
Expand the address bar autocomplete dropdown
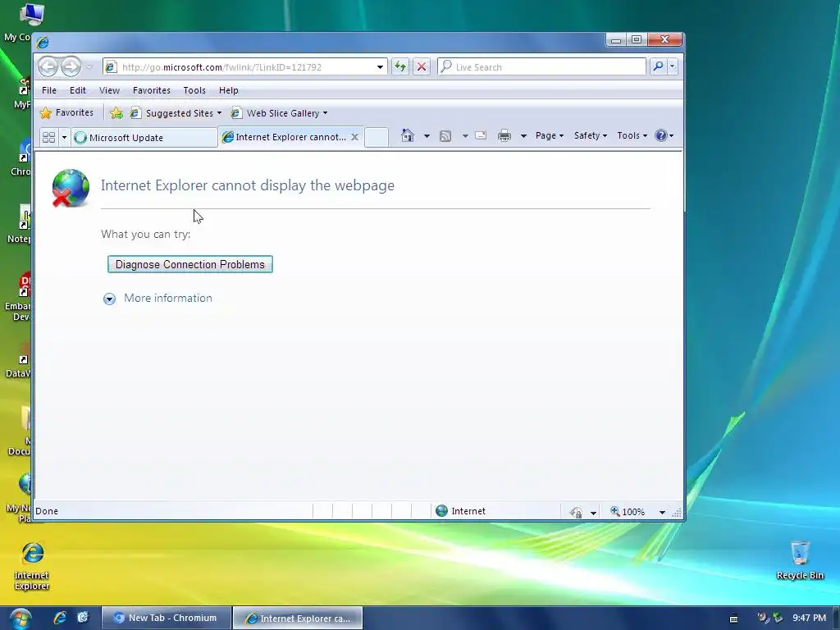(x=380, y=67)
